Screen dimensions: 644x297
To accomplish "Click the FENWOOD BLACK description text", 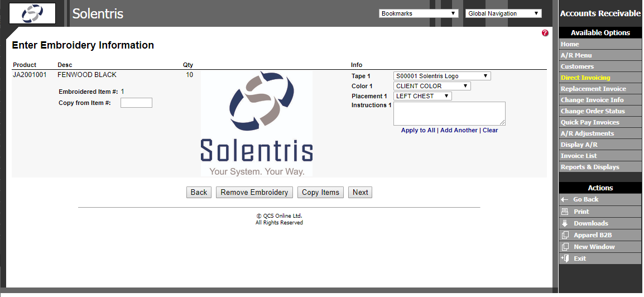I will click(x=87, y=75).
